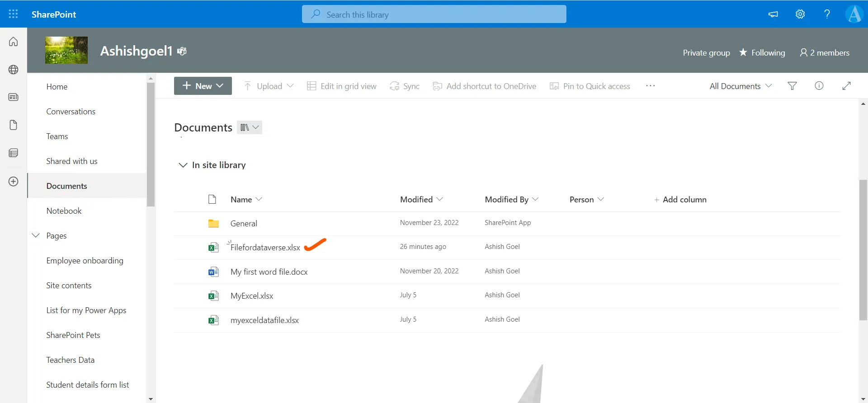Open the account profile avatar
Screen dimensions: 868x403
854,14
